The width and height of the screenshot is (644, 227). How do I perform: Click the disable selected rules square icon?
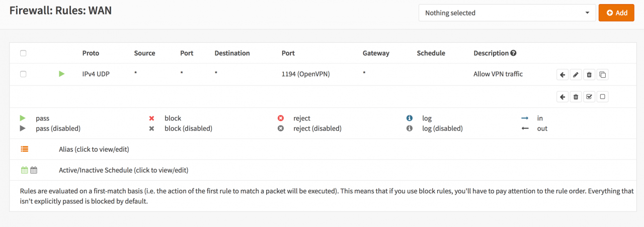tap(602, 97)
